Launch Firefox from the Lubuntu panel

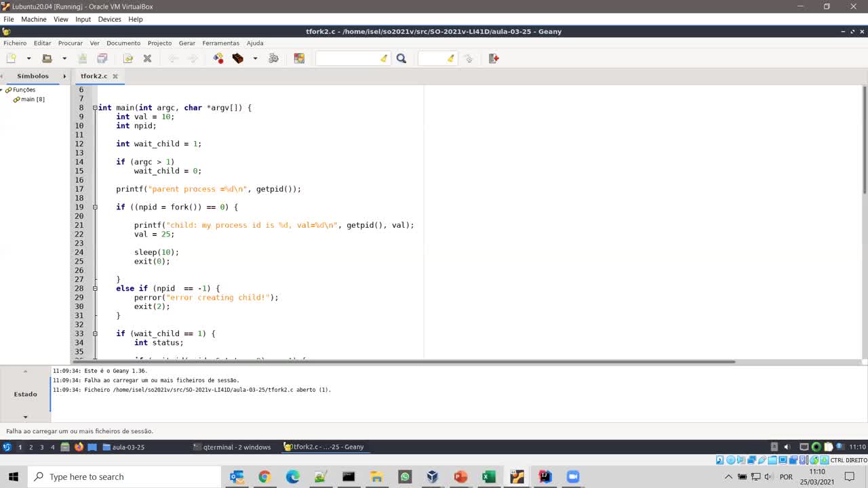pyautogui.click(x=79, y=447)
